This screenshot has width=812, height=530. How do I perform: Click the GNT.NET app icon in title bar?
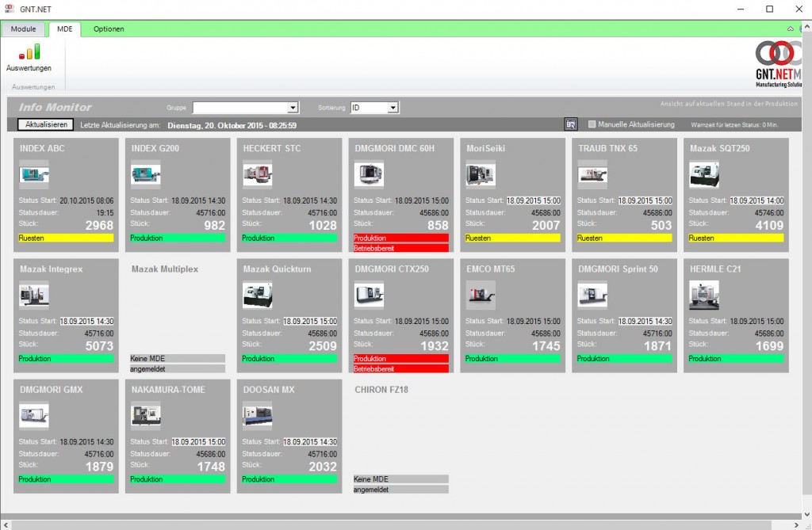(x=10, y=9)
